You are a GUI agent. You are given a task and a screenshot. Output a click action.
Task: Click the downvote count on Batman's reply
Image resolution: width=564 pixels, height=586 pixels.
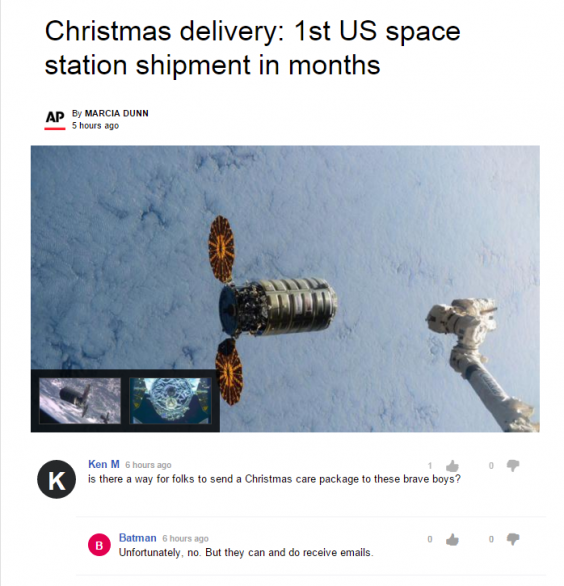(x=491, y=539)
